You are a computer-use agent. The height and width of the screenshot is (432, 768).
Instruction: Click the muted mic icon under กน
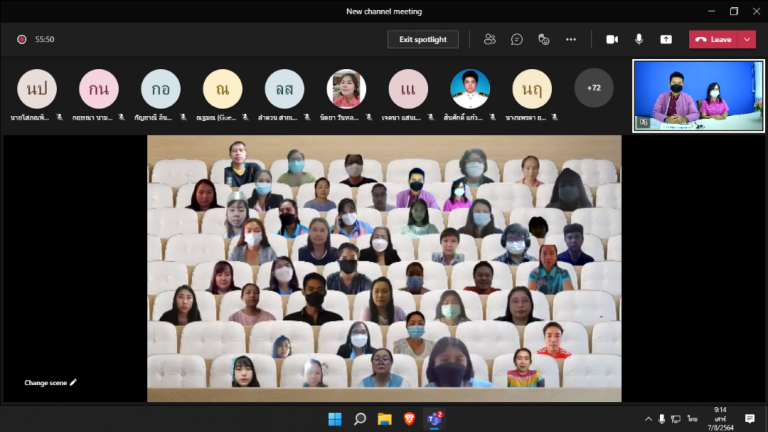(121, 117)
